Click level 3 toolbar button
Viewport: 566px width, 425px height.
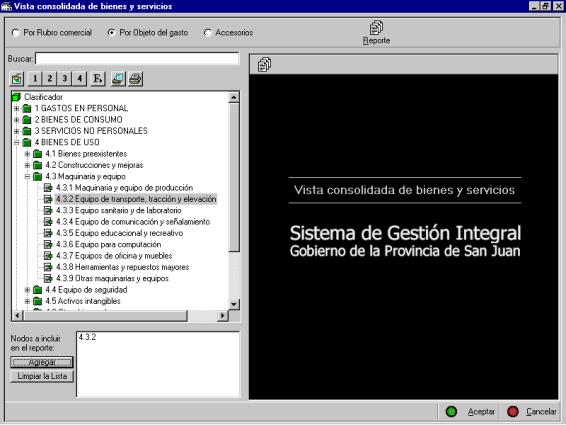(x=64, y=78)
